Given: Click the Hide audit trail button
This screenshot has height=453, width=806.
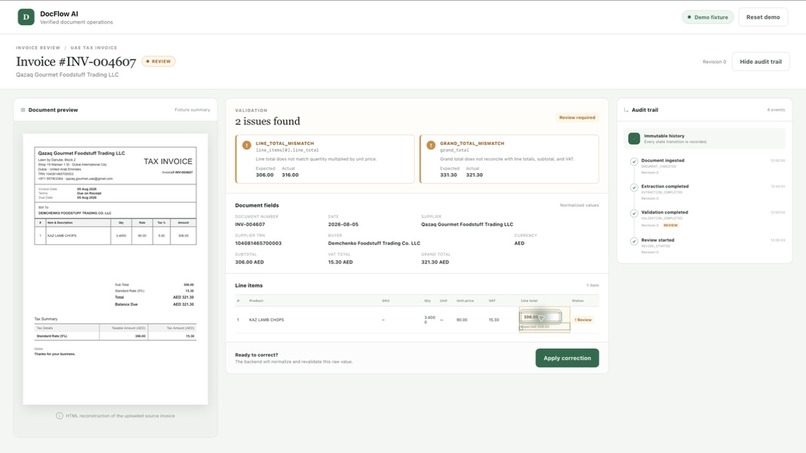Looking at the screenshot, I should click(x=761, y=62).
